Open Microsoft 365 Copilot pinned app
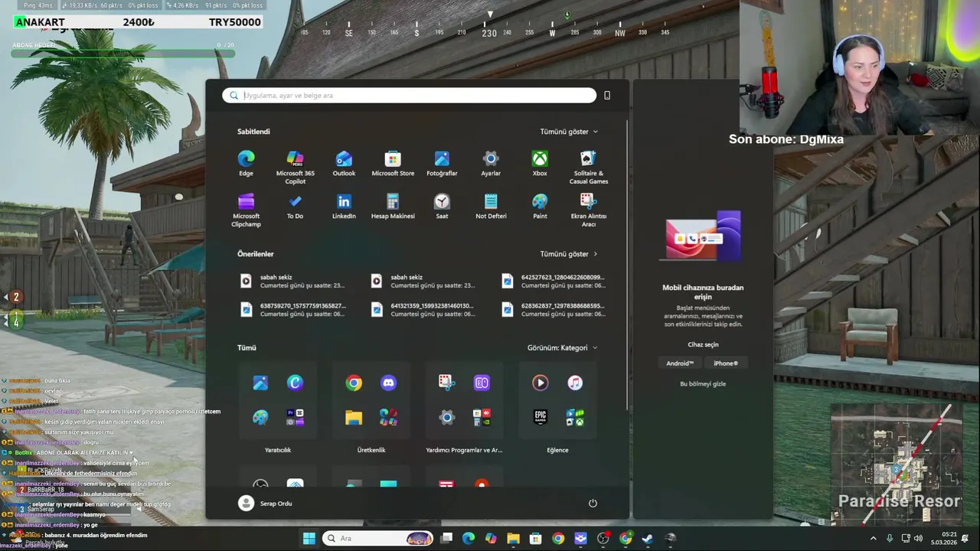The image size is (980, 551). [295, 167]
